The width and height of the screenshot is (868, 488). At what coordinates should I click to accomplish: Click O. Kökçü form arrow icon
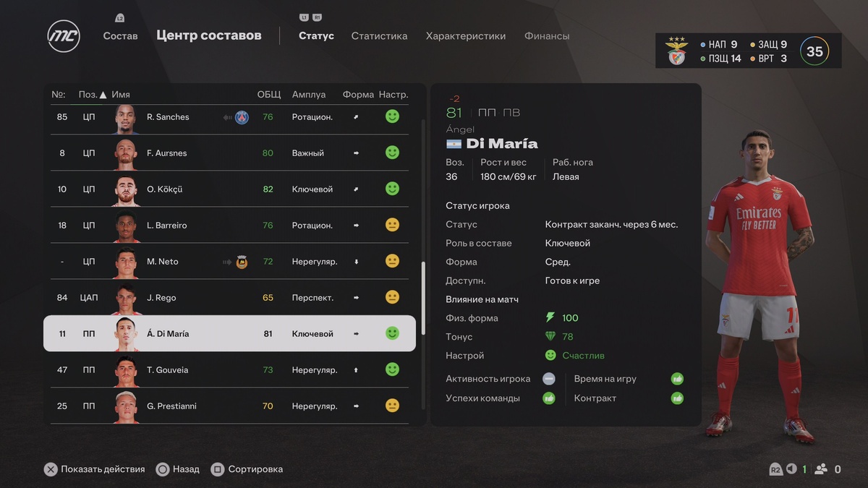tap(356, 189)
